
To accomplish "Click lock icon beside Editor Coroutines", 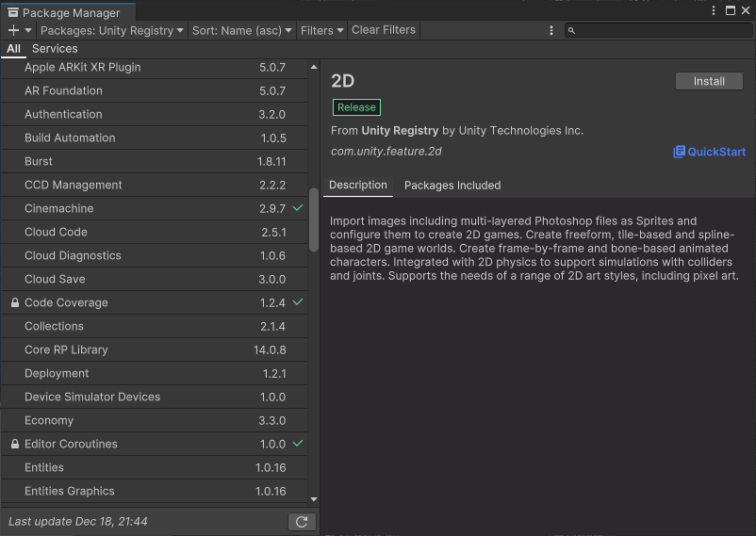I will 15,444.
